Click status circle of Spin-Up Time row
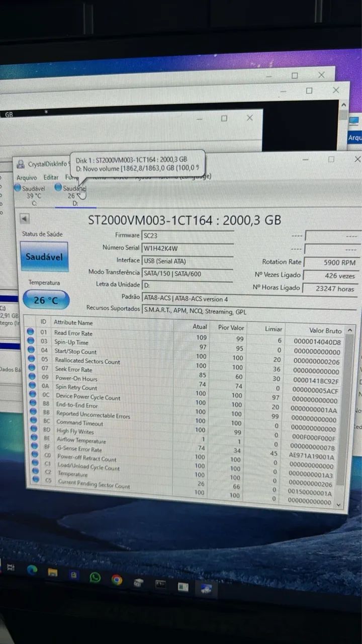The image size is (362, 644). [x=31, y=341]
